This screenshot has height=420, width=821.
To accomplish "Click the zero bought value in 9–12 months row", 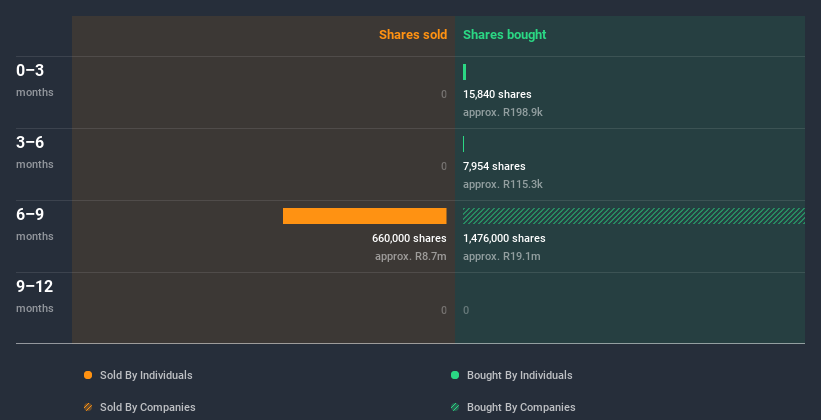I will 466,310.
